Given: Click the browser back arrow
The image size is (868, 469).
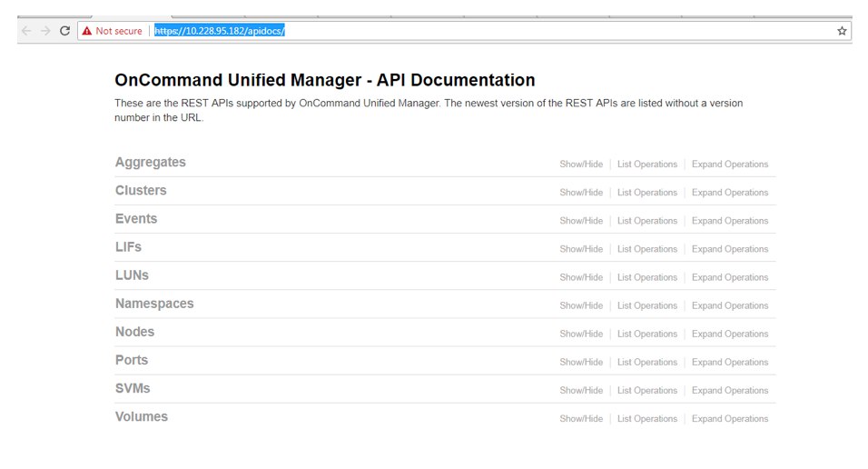Looking at the screenshot, I should click(26, 31).
